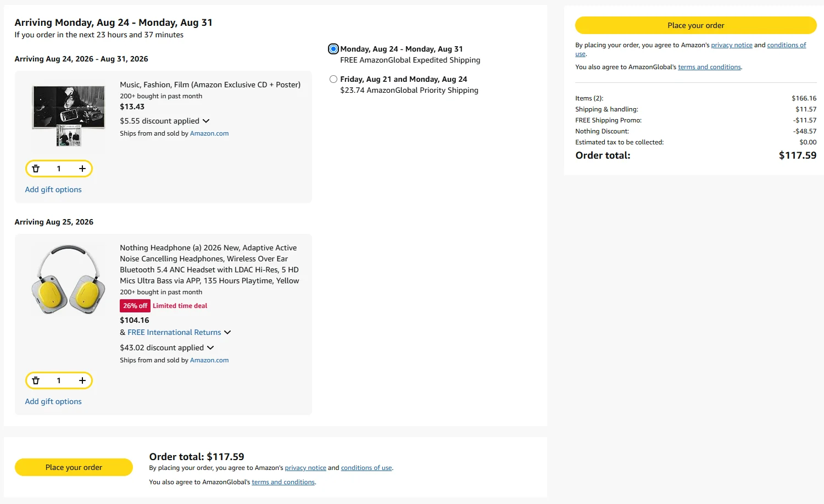Open FREE International Returns dropdown chevron
This screenshot has height=504, width=824.
227,332
